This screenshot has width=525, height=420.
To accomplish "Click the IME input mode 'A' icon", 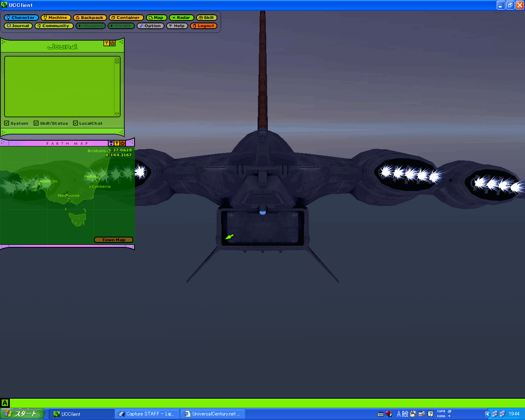I will (399, 414).
